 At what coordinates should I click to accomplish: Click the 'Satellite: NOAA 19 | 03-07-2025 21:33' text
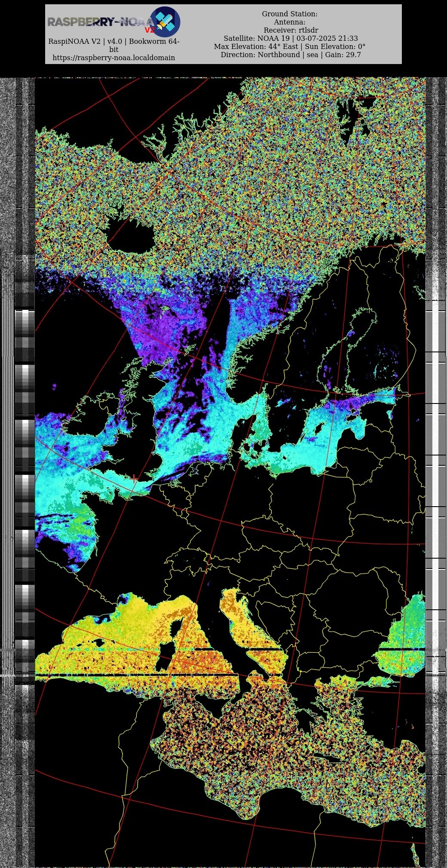click(291, 39)
